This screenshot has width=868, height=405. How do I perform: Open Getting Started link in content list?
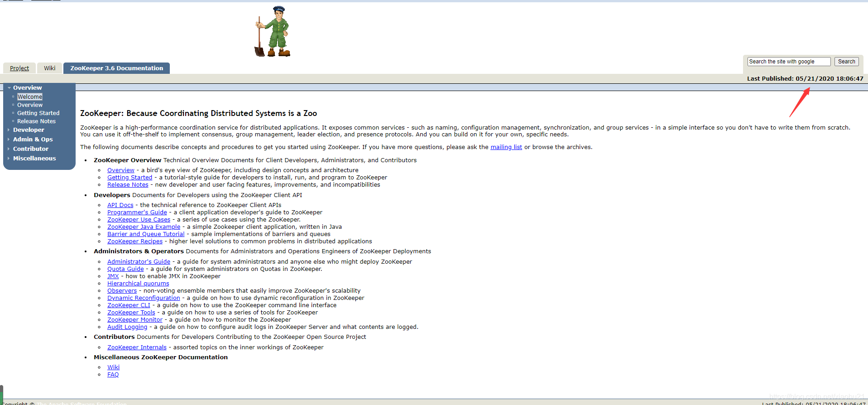(x=129, y=178)
